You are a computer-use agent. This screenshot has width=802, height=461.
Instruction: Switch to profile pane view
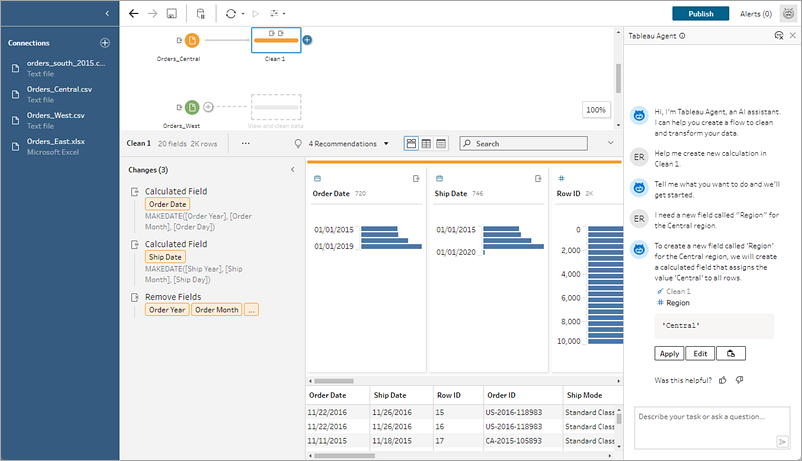pyautogui.click(x=411, y=143)
